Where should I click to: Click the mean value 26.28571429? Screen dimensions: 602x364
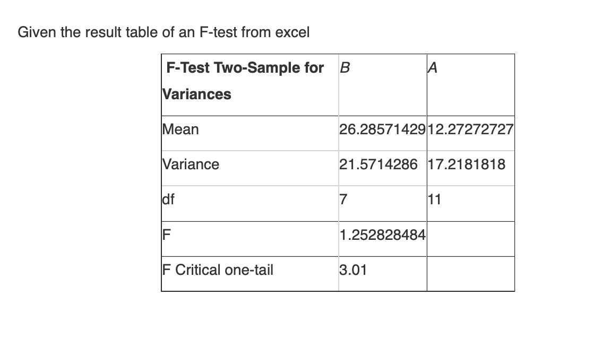(x=382, y=129)
